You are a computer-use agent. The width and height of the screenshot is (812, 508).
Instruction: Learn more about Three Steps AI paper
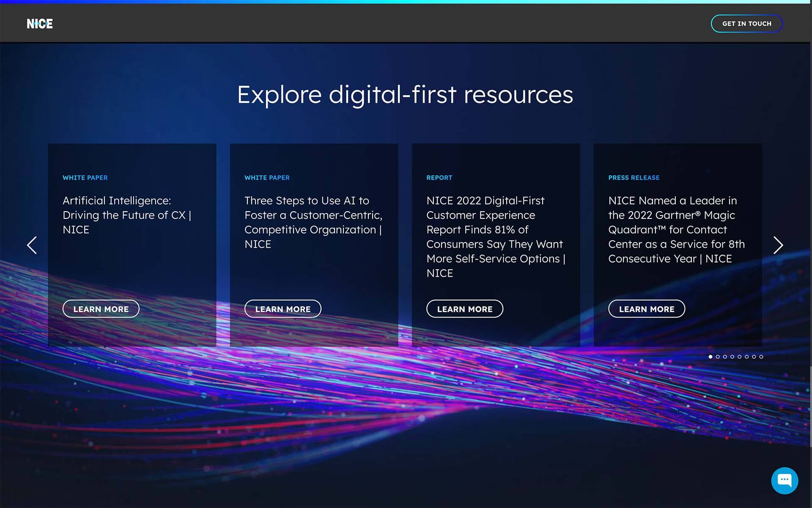(283, 309)
